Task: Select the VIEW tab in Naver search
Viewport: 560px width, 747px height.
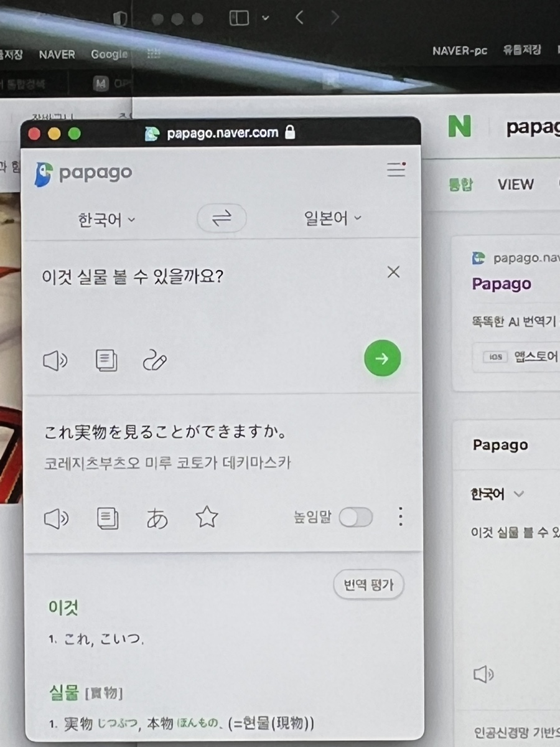Action: [x=515, y=184]
